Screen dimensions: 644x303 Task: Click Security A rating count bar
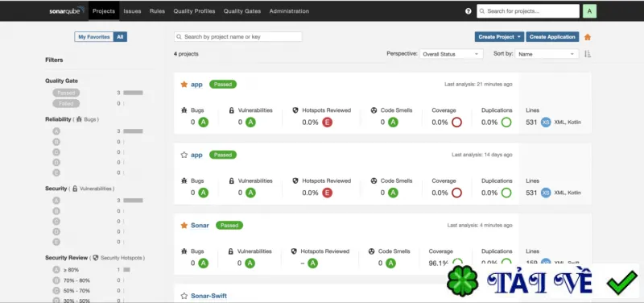tap(133, 201)
